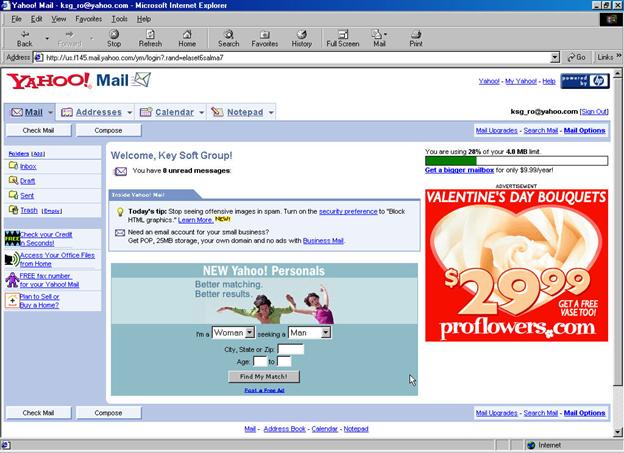
Task: Click the Address Book footer link
Action: pos(284,429)
